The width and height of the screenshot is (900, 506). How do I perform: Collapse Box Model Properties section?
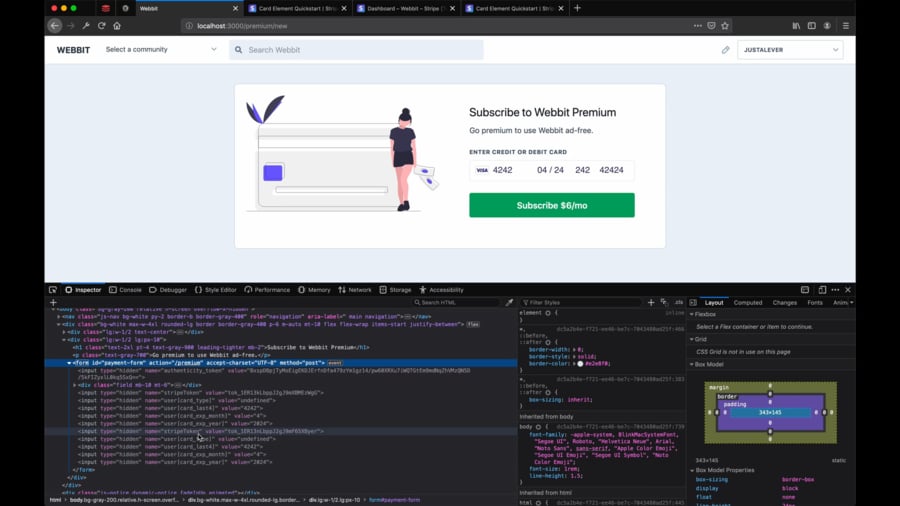[x=692, y=470]
